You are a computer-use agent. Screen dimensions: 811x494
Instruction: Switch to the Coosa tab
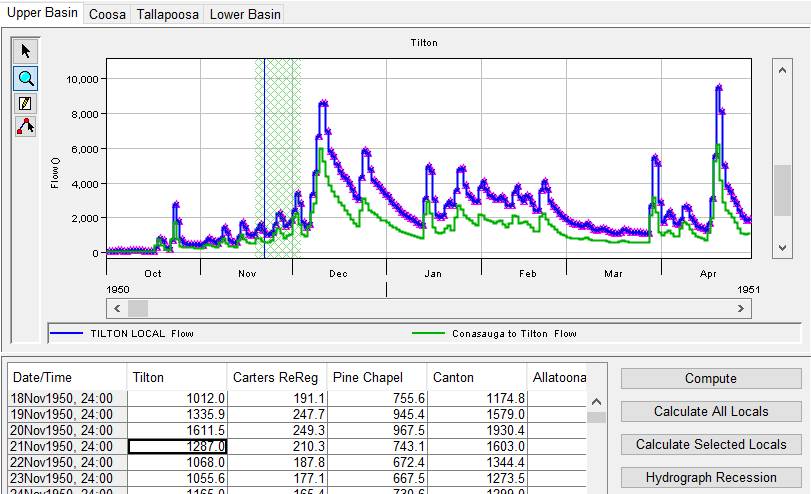(107, 15)
